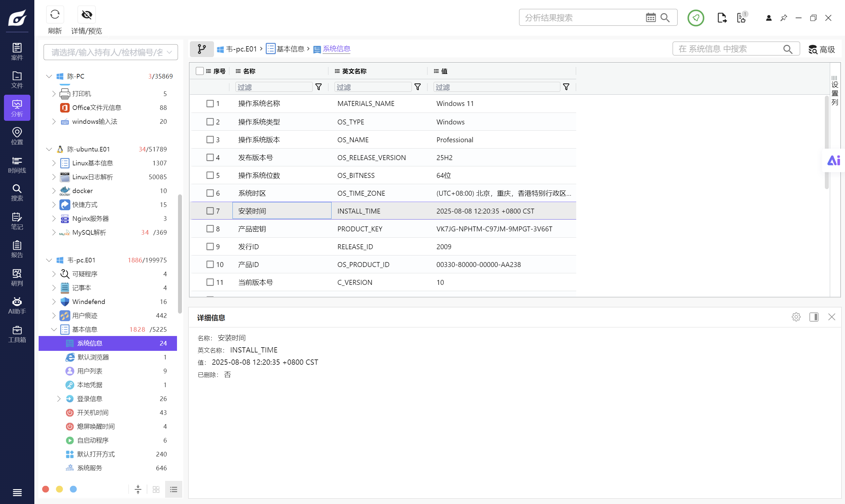This screenshot has height=504, width=845.
Task: Check the box for row 8 产品密钥
Action: [210, 229]
